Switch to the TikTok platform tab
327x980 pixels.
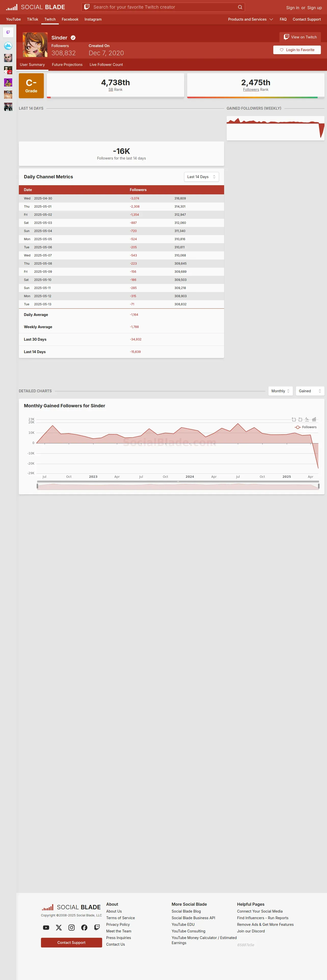32,19
